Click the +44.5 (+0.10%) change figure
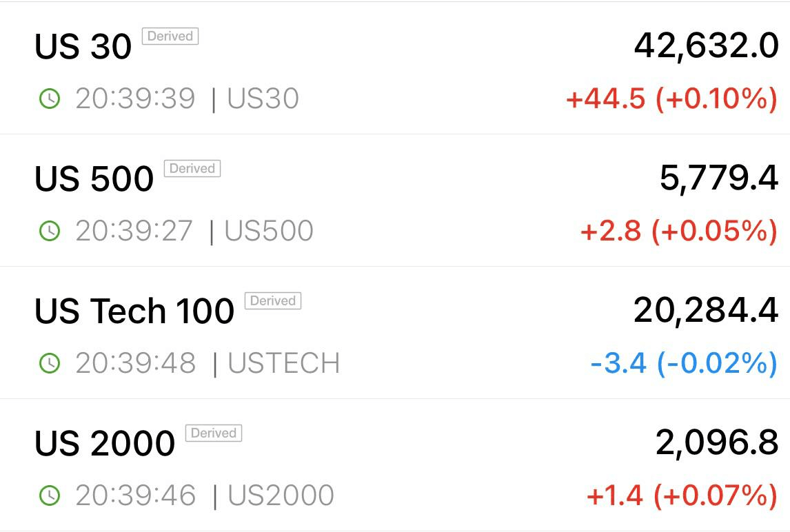This screenshot has width=790, height=532. click(672, 99)
